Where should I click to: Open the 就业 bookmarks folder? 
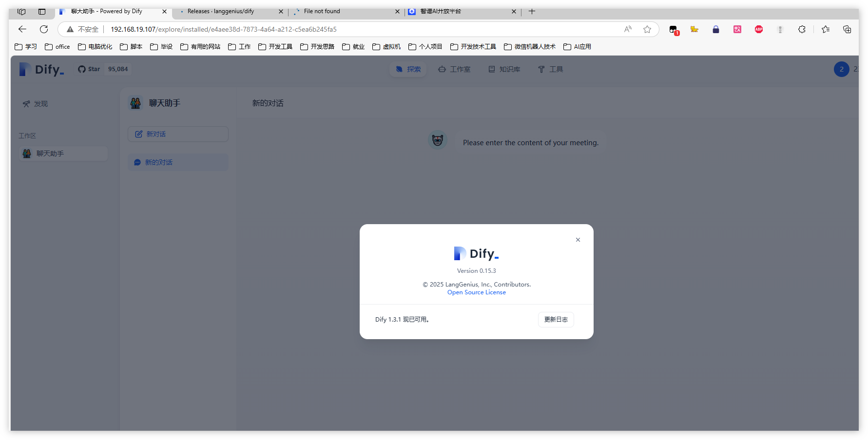tap(353, 47)
